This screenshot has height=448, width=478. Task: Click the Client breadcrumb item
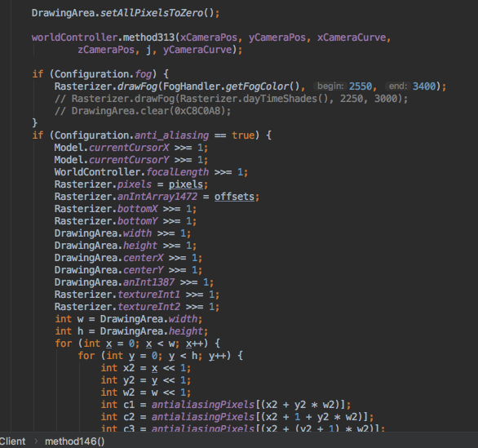coord(12,441)
